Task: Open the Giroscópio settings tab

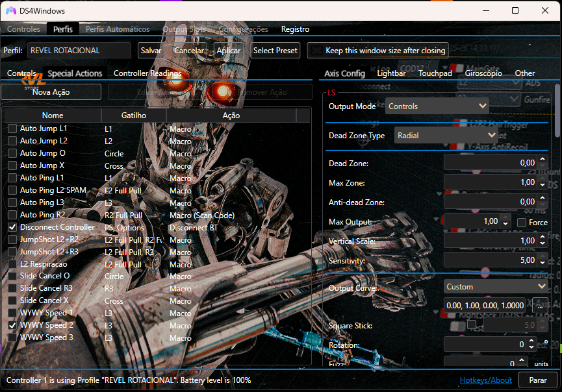Action: click(x=483, y=73)
